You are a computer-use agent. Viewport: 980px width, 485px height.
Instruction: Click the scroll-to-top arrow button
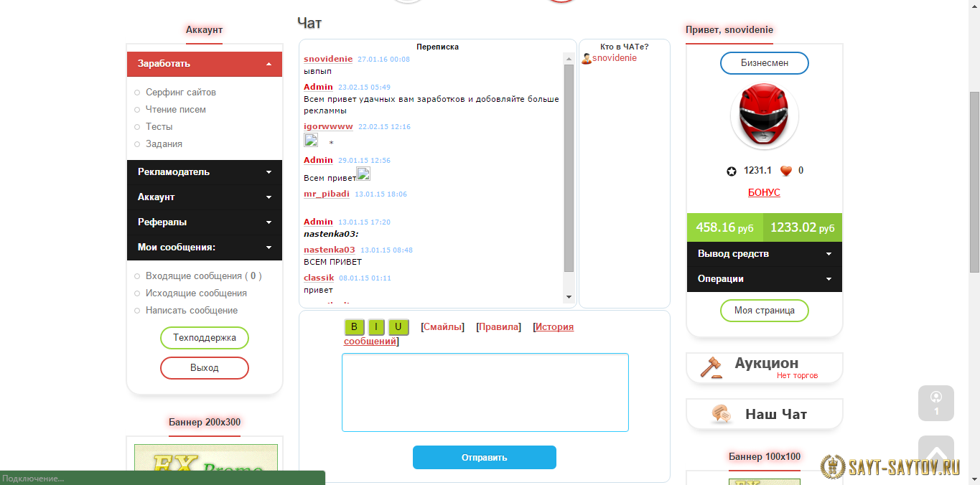click(935, 453)
